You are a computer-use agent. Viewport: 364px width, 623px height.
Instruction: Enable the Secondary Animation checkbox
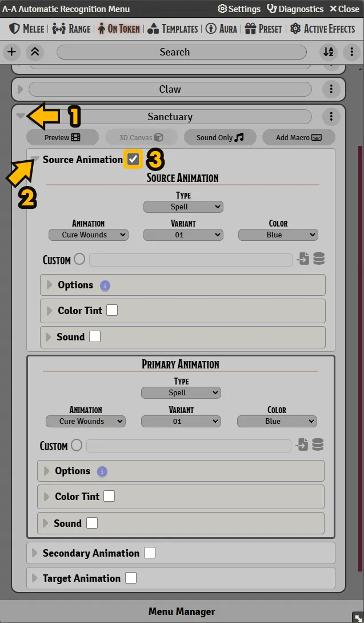click(150, 553)
